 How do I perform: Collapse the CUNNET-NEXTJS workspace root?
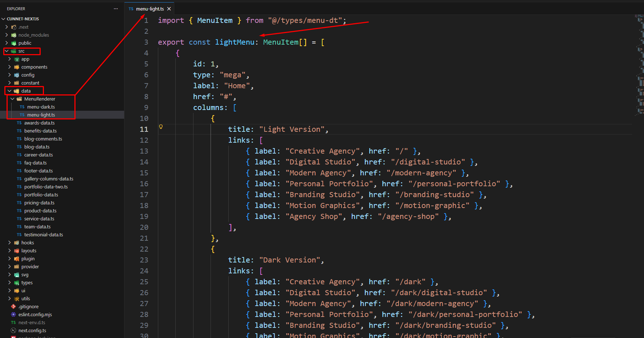3,19
